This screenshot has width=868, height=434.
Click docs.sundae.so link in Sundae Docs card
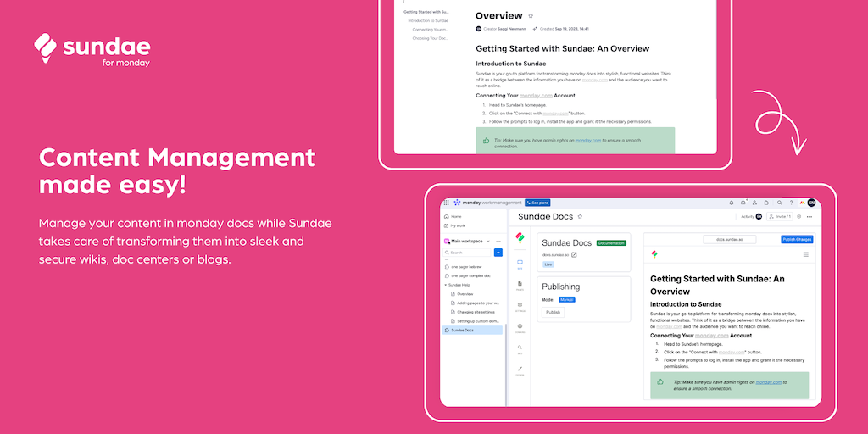[x=556, y=254]
